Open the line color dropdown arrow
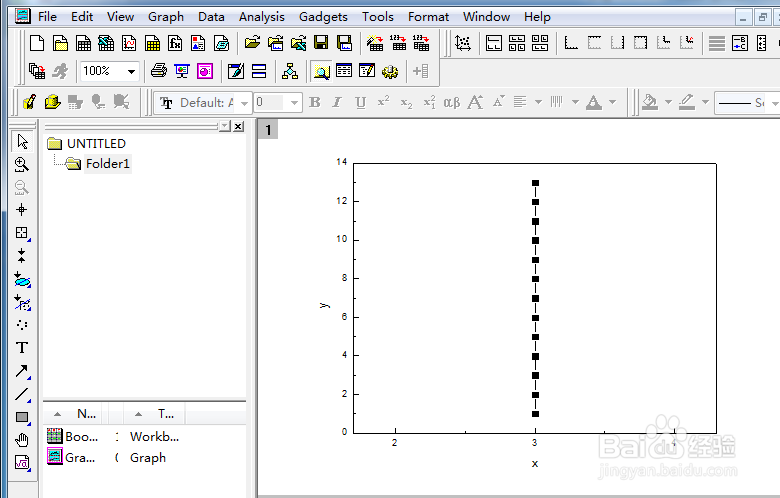Screen dimensions: 780x498 705,102
